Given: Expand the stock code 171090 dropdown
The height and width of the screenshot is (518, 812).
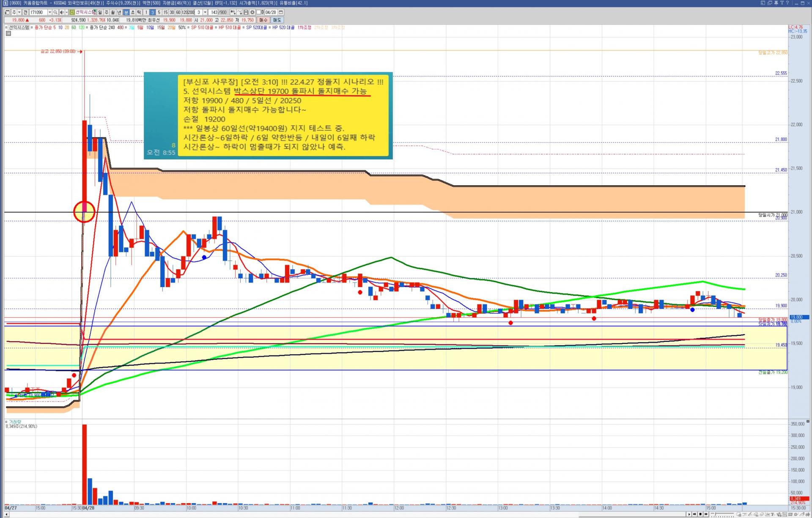Looking at the screenshot, I should pyautogui.click(x=50, y=12).
